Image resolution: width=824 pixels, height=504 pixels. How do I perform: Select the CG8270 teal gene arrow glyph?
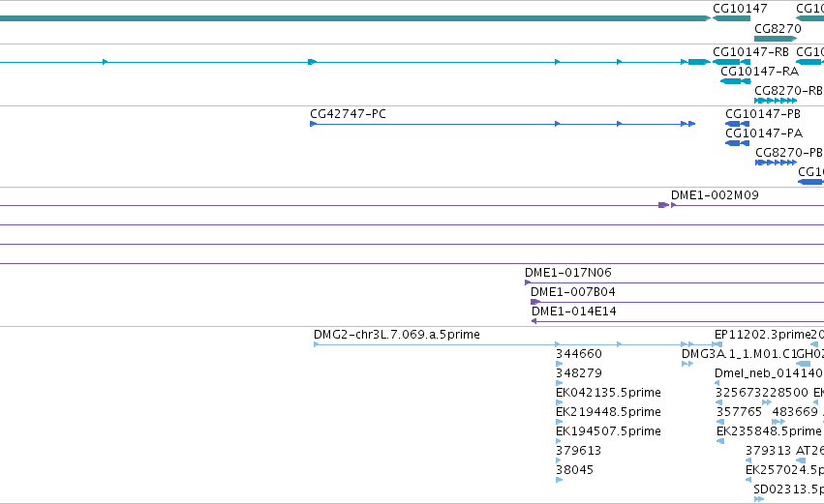[776, 39]
